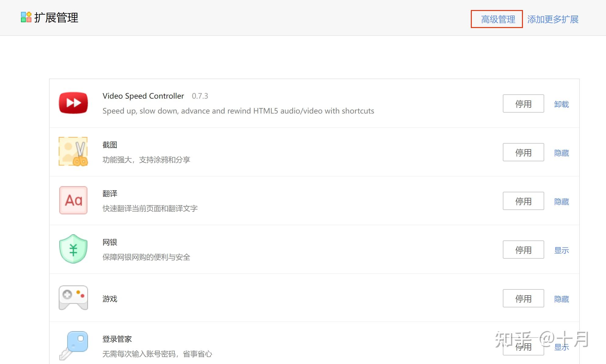Disable the 翻译 extension with 停用

pyautogui.click(x=523, y=201)
